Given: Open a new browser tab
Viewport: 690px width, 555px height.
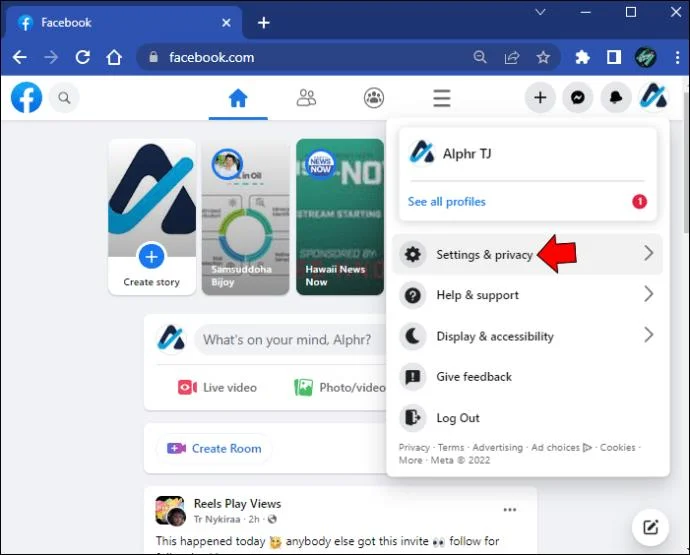Looking at the screenshot, I should [x=264, y=22].
